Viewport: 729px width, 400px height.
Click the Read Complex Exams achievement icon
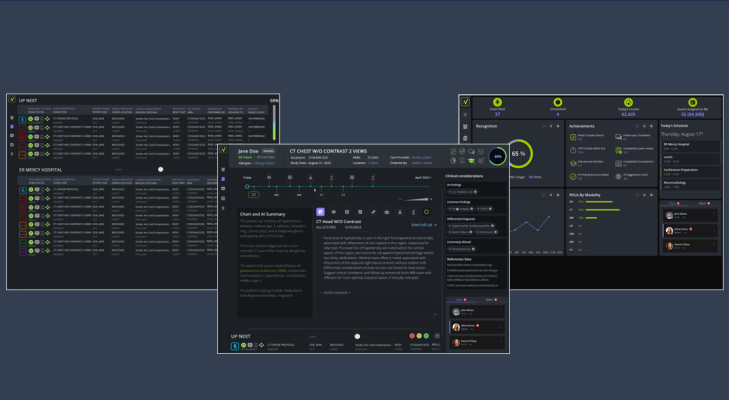click(573, 137)
